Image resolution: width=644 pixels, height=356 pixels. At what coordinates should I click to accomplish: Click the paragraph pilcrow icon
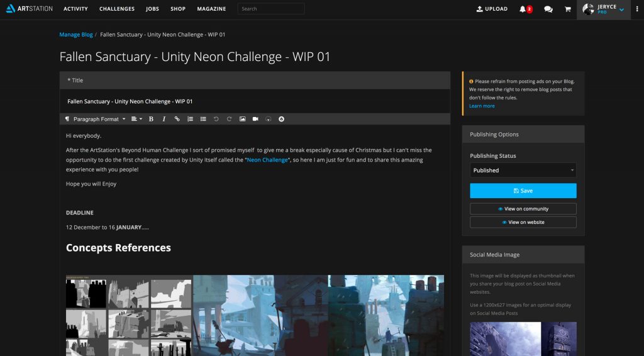click(x=67, y=119)
